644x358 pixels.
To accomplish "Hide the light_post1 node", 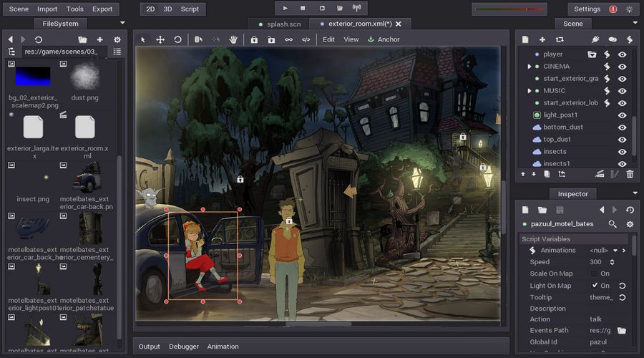I will (x=623, y=115).
